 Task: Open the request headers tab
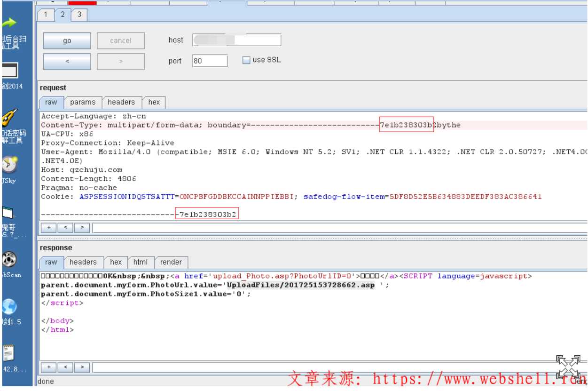[121, 102]
